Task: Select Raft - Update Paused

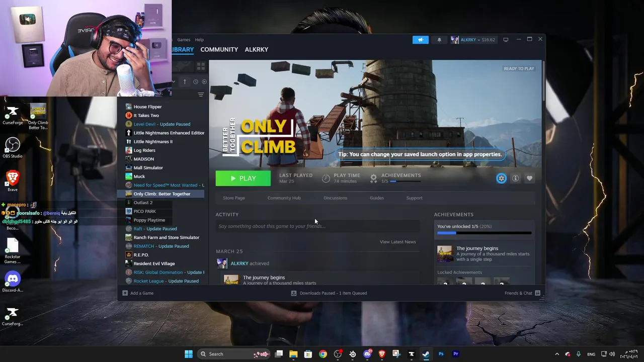Action: pos(155,229)
